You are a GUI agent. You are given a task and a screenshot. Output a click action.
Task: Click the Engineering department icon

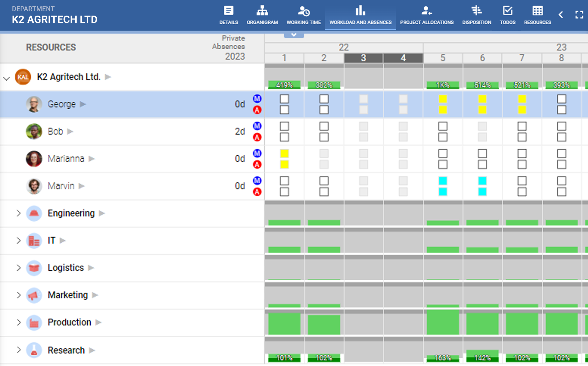coord(34,213)
